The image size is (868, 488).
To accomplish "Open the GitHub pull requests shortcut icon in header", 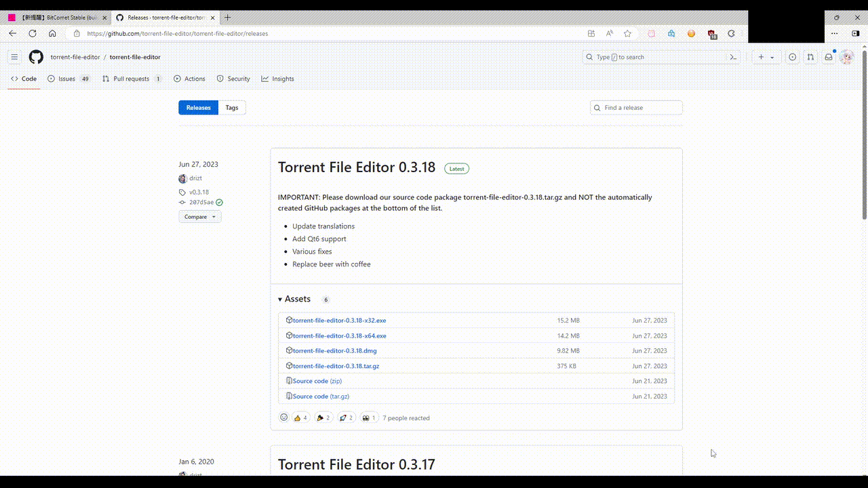I will pyautogui.click(x=810, y=57).
